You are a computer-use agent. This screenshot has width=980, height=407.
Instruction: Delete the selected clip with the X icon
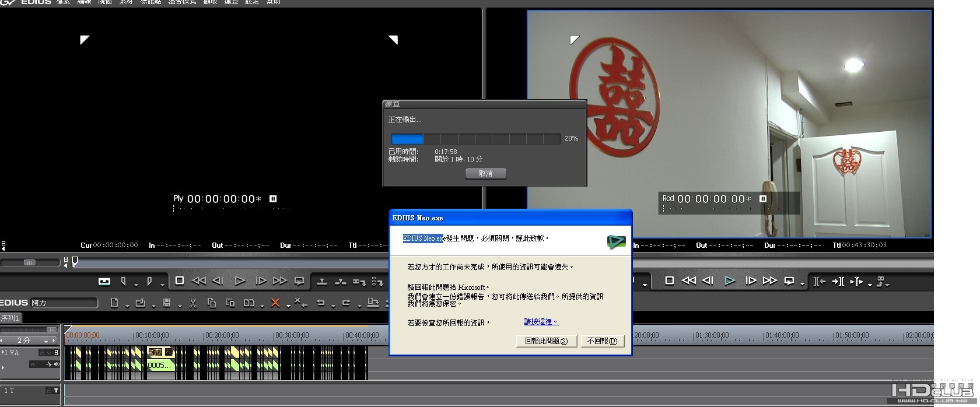tap(275, 303)
